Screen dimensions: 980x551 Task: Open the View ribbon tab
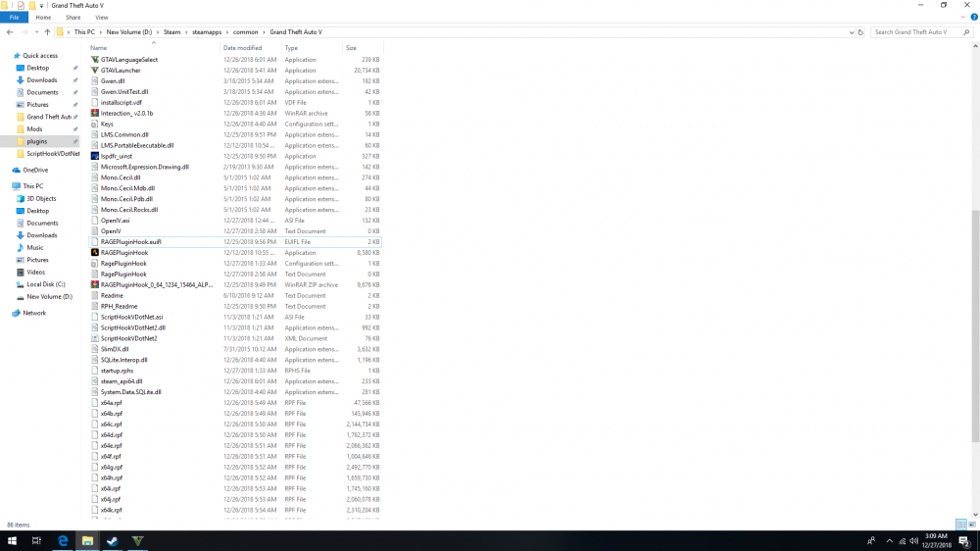101,18
